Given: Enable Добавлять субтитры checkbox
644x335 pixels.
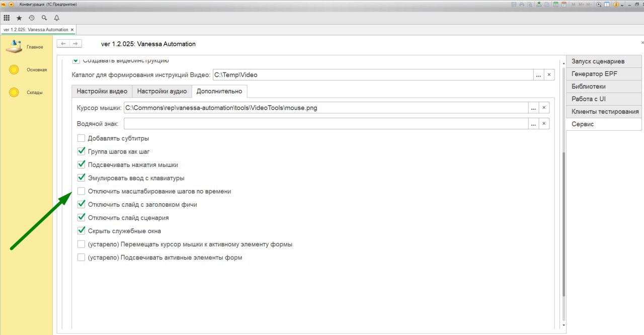Looking at the screenshot, I should [x=81, y=138].
